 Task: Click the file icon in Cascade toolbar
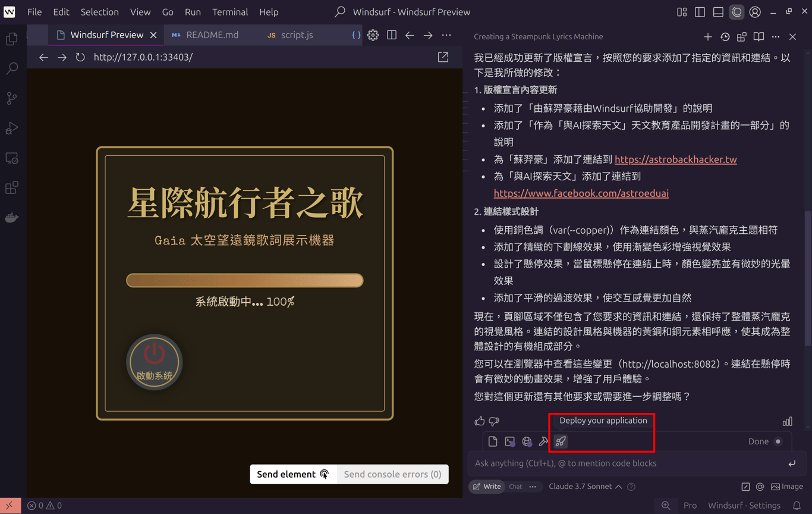coord(493,441)
